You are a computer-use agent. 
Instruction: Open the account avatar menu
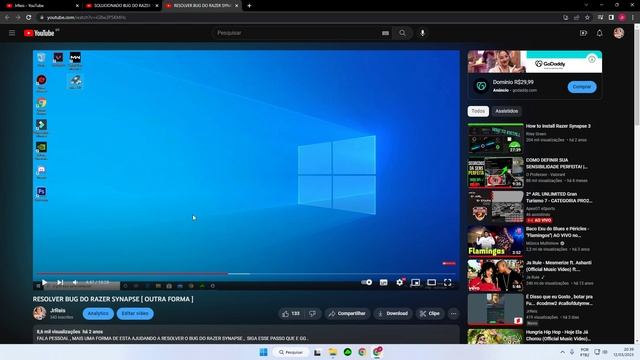tap(619, 33)
